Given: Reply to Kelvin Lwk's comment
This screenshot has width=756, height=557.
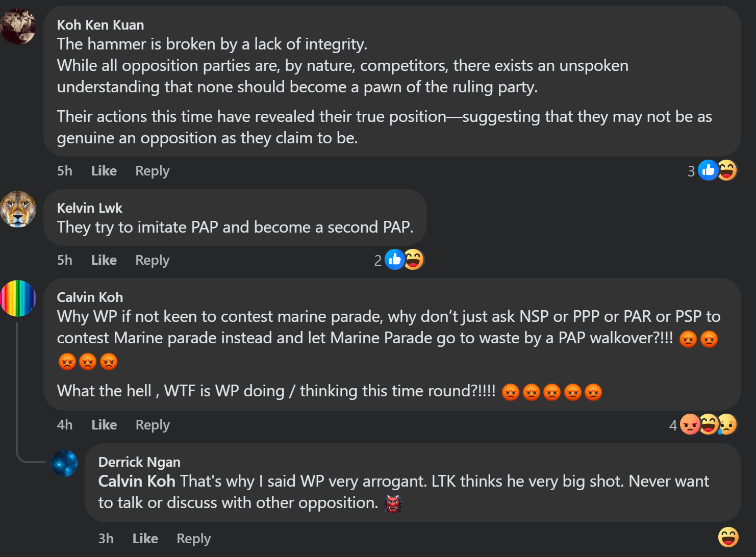Looking at the screenshot, I should pos(152,260).
